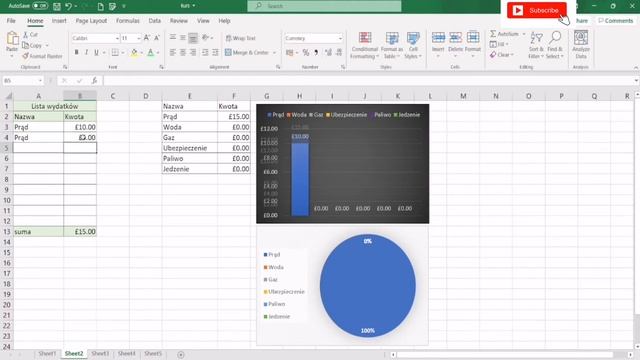The width and height of the screenshot is (640, 360).
Task: Decrease font size with smaller A icon
Action: click(157, 38)
